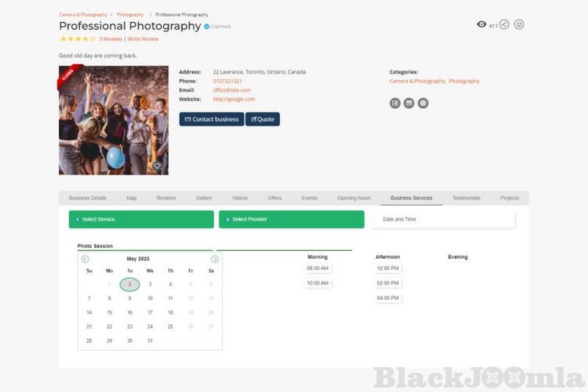Screen dimensions: 588x392
Task: Open the Instagram social icon
Action: [x=409, y=103]
